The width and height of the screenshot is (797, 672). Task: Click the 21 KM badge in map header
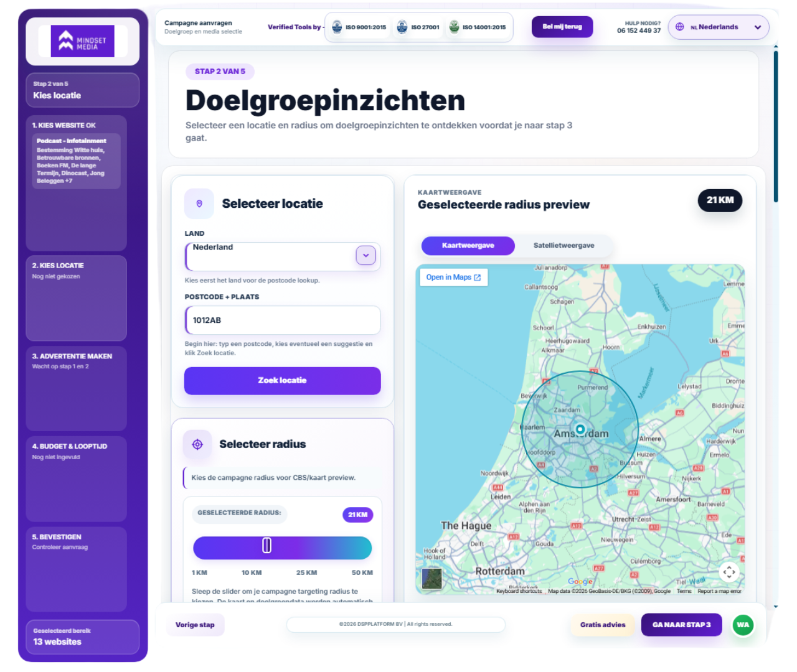click(720, 200)
